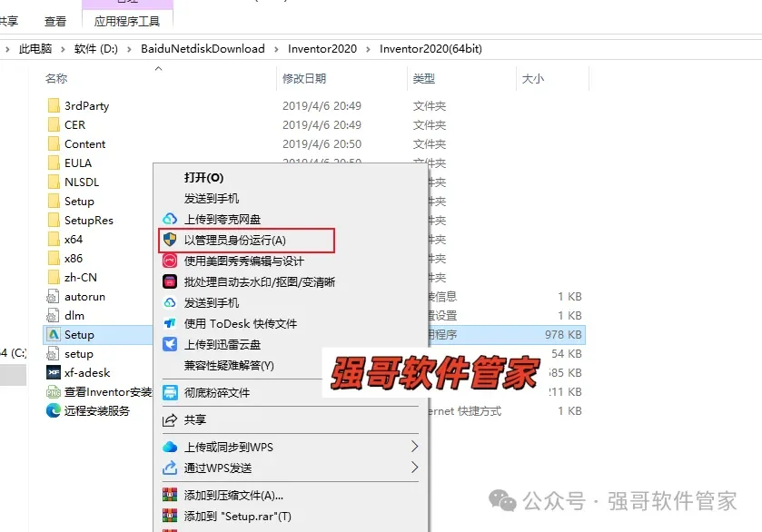Viewport: 762px width, 532px height.
Task: Click the xf-adesk keygen icon
Action: point(53,372)
